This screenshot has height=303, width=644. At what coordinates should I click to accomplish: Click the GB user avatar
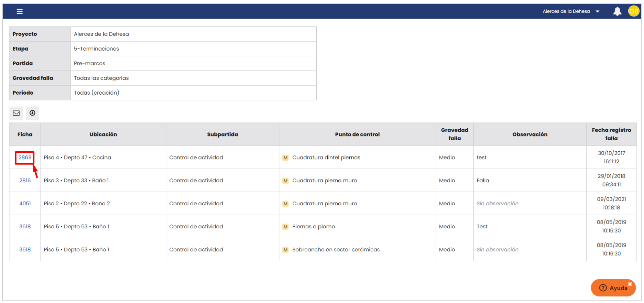[633, 11]
